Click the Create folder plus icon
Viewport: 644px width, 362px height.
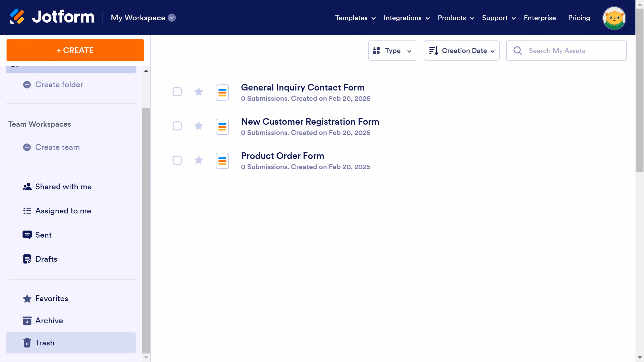tap(27, 85)
